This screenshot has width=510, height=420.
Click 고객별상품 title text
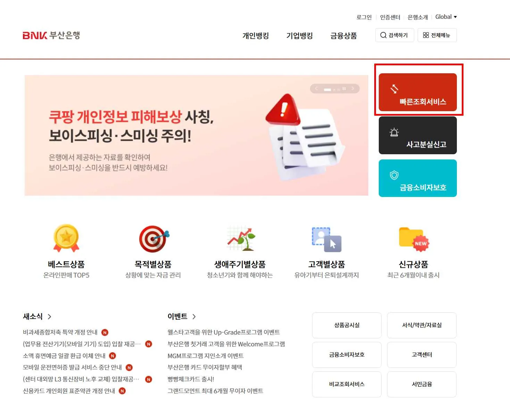point(327,264)
